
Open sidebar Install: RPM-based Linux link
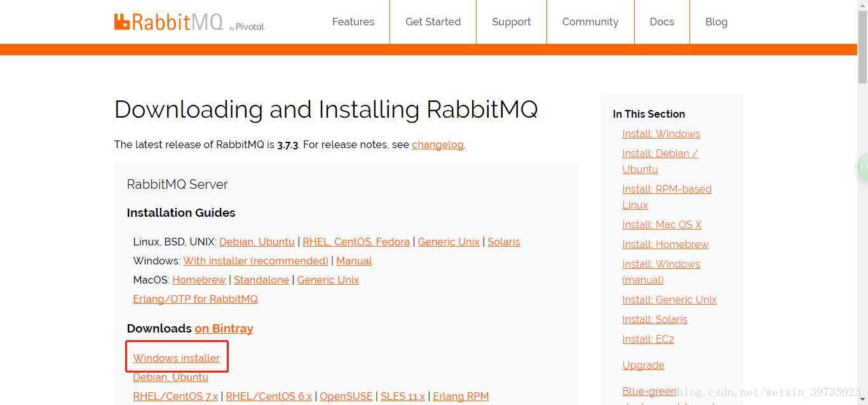click(x=667, y=197)
